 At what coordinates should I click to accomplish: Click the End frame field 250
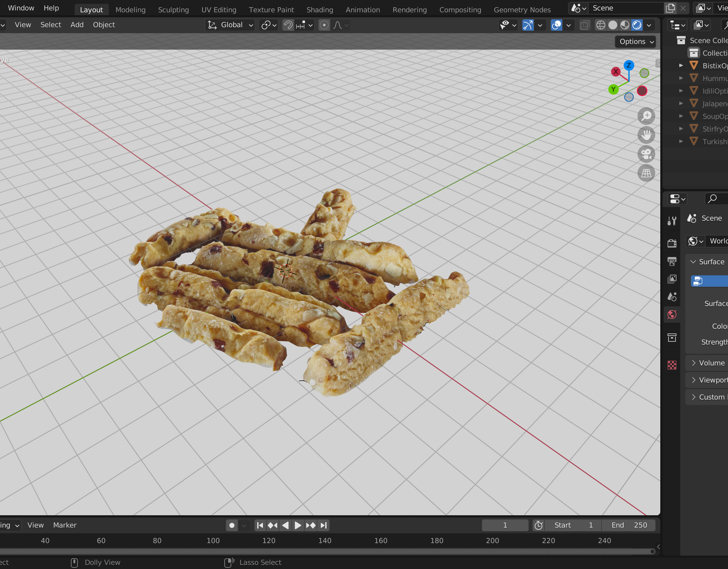pos(628,525)
